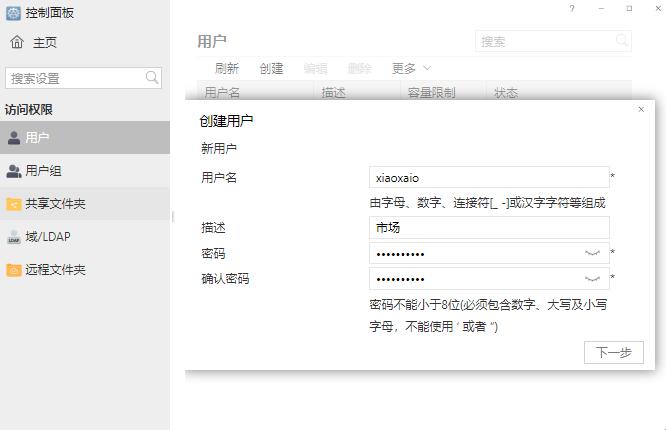666x430 pixels.
Task: Click 刷新 in the toolbar
Action: coord(227,68)
